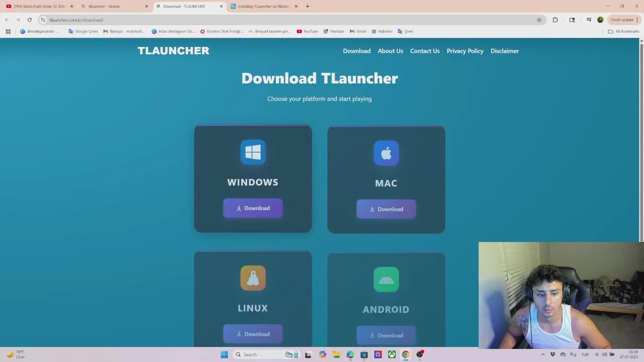Switch to Installing TLauncher on Windows tab
Screen dimensions: 644x362
[x=264, y=7]
